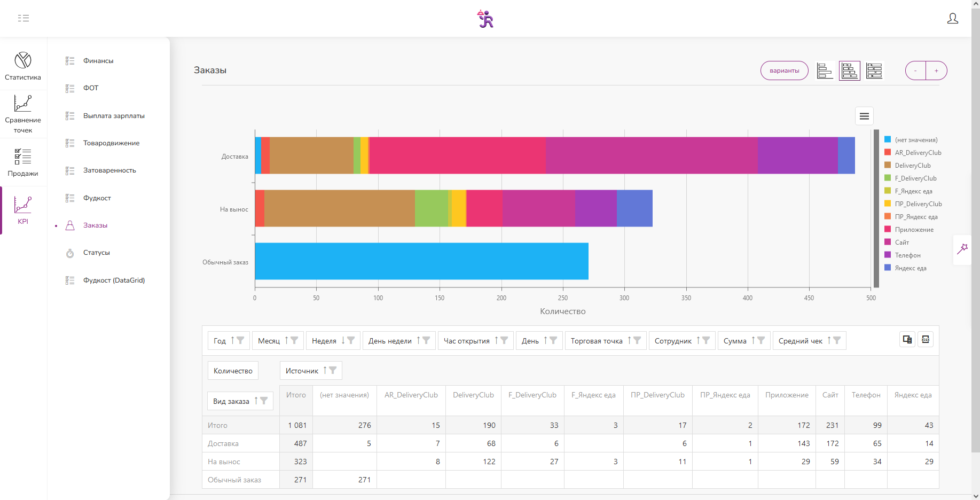Toggle (нет значения) legend series
The image size is (980, 500).
pos(911,140)
